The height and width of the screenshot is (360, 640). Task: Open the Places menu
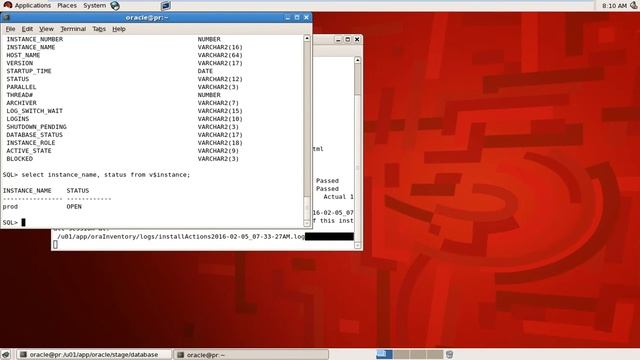pyautogui.click(x=67, y=5)
